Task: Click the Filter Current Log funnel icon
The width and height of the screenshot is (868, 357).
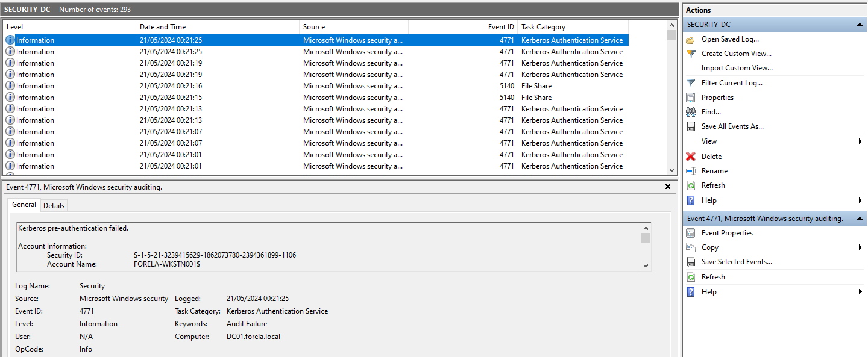Action: pyautogui.click(x=691, y=83)
